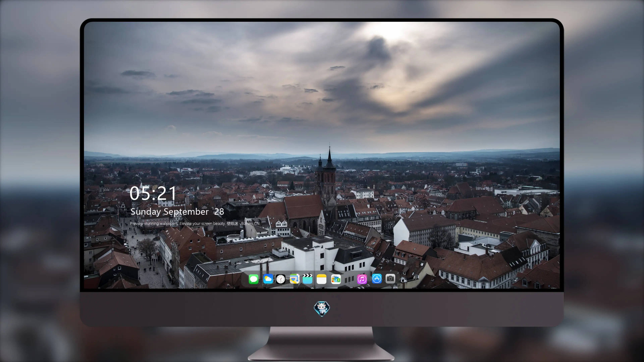The width and height of the screenshot is (644, 362).
Task: Open the yellow Notes app
Action: pyautogui.click(x=321, y=279)
